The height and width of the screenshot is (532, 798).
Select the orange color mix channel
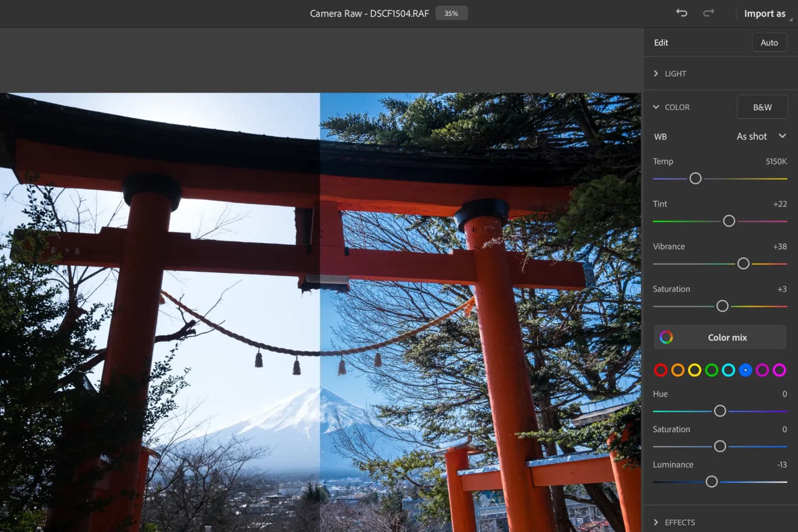click(x=678, y=370)
